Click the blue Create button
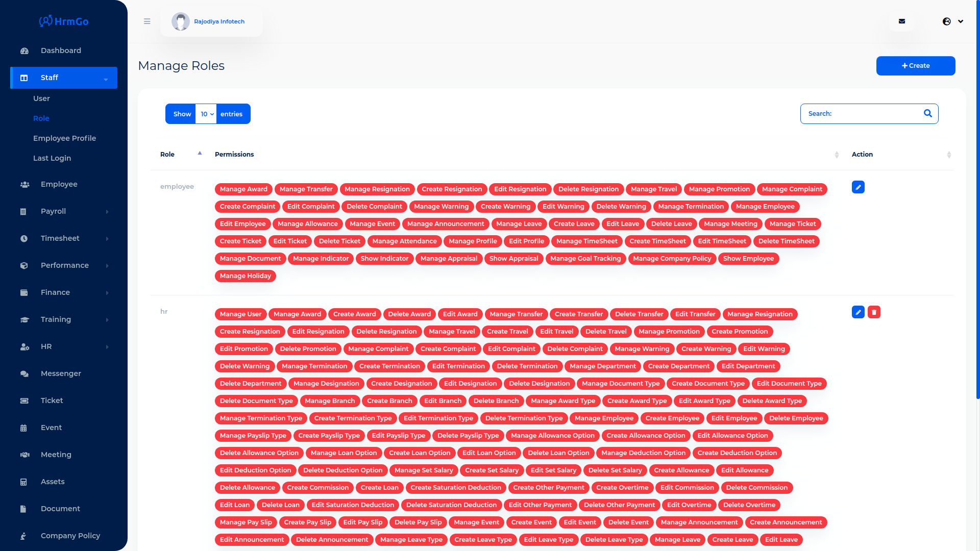The image size is (980, 551). click(915, 66)
